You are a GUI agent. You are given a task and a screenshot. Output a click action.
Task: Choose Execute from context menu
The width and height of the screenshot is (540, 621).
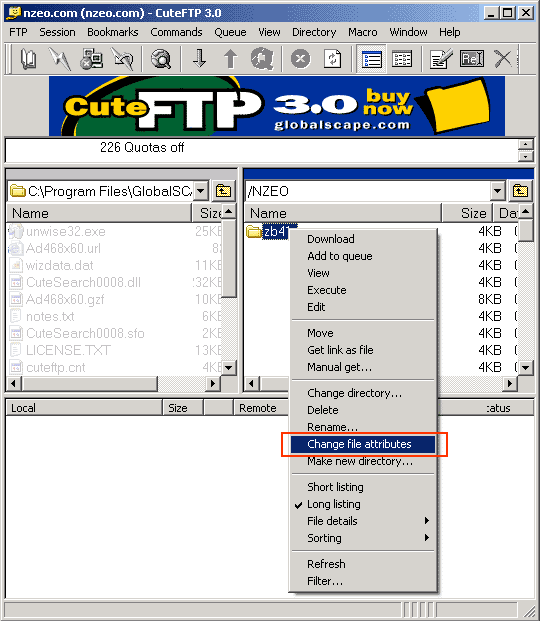(x=362, y=290)
